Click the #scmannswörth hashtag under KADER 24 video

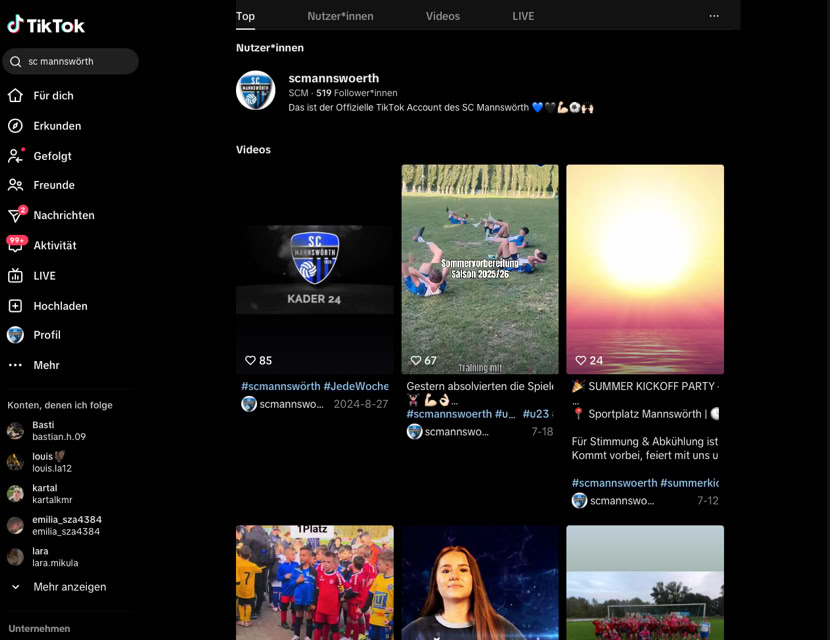coord(281,386)
